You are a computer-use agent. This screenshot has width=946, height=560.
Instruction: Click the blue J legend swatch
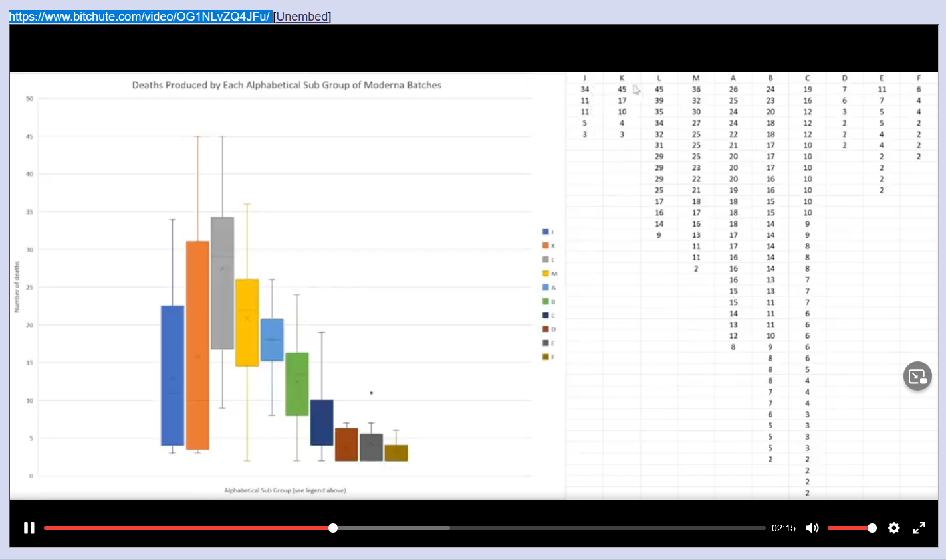546,232
